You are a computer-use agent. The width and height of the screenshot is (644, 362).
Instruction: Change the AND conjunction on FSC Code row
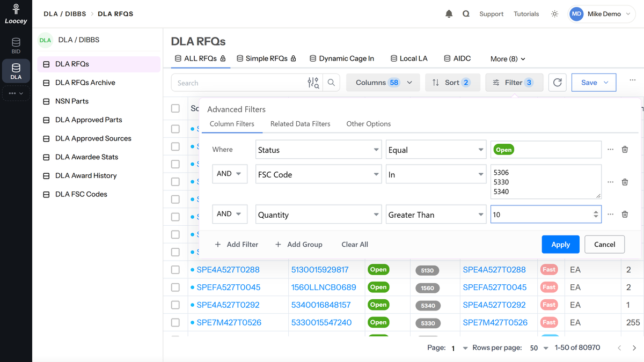tap(230, 174)
